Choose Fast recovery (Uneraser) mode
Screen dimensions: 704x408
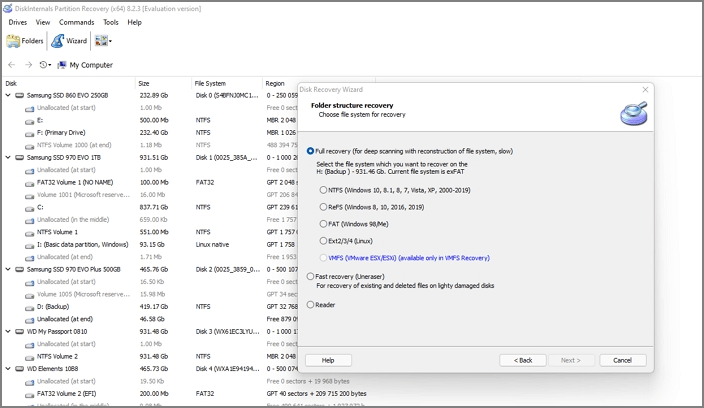(x=310, y=276)
